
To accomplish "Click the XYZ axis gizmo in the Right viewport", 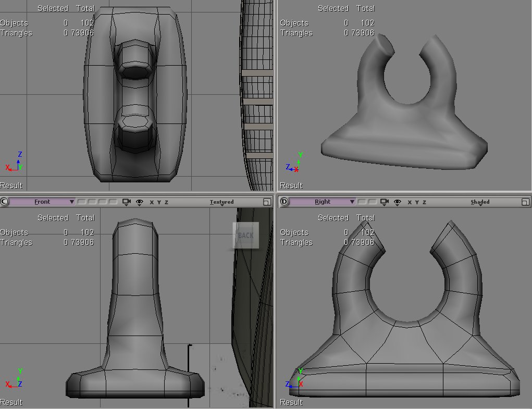I will [x=294, y=378].
